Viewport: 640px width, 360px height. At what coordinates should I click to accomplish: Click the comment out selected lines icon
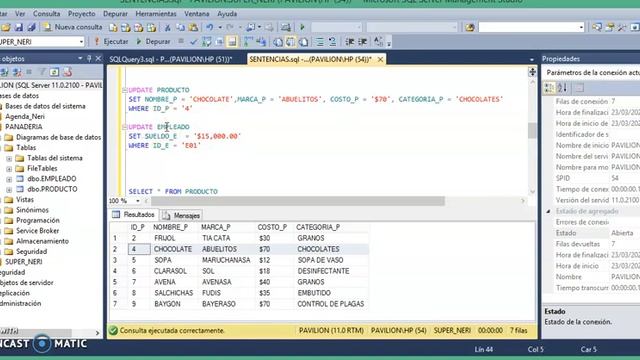pyautogui.click(x=320, y=42)
